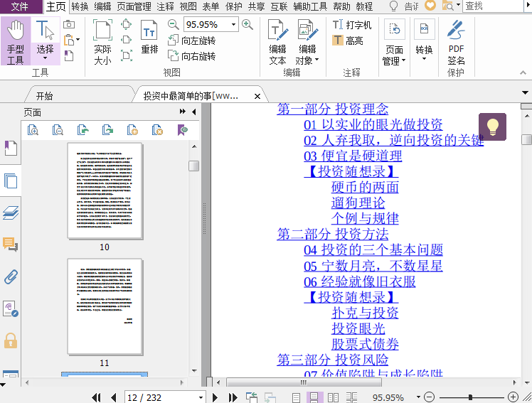This screenshot has height=403, width=532.
Task: Open the pages thumbnail panel icon
Action: click(x=11, y=181)
